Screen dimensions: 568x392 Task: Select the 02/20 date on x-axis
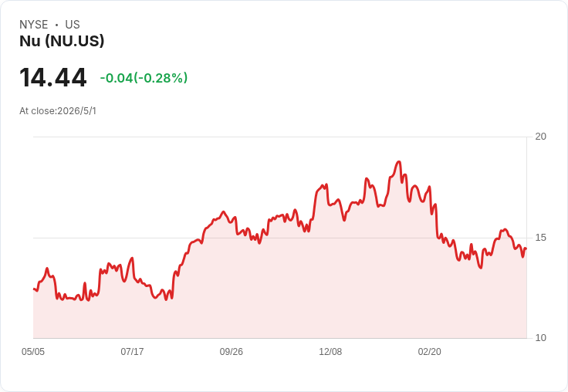(x=430, y=352)
